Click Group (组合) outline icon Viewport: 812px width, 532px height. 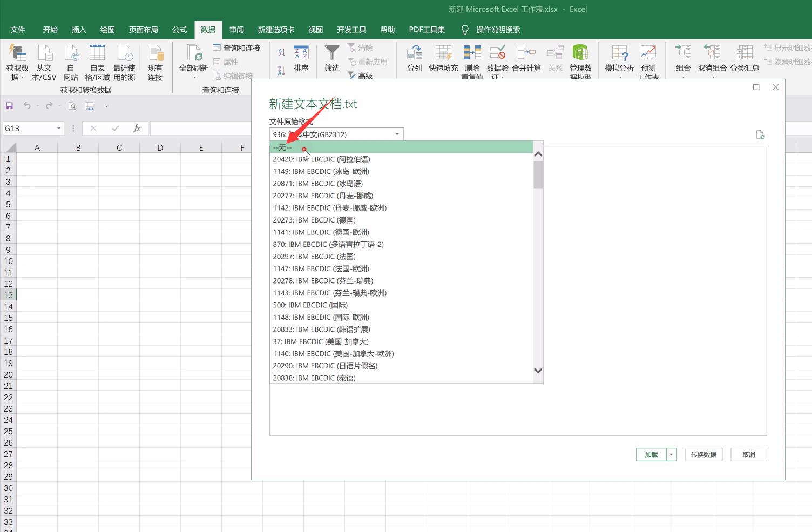pyautogui.click(x=683, y=52)
